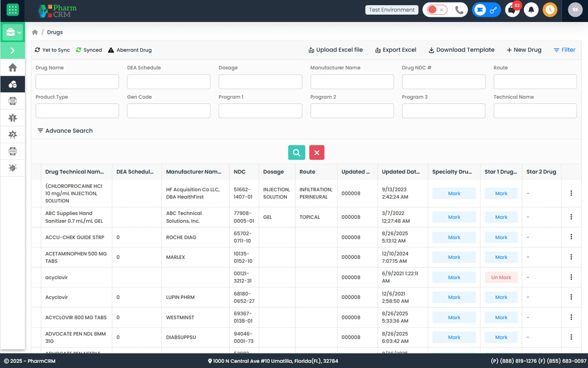Toggle the red recording switch

(437, 10)
